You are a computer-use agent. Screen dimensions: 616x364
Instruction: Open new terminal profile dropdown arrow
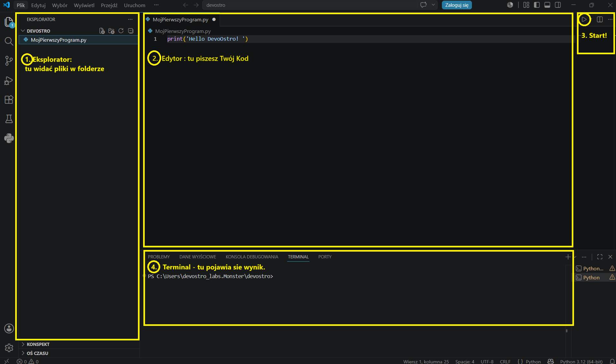[575, 257]
